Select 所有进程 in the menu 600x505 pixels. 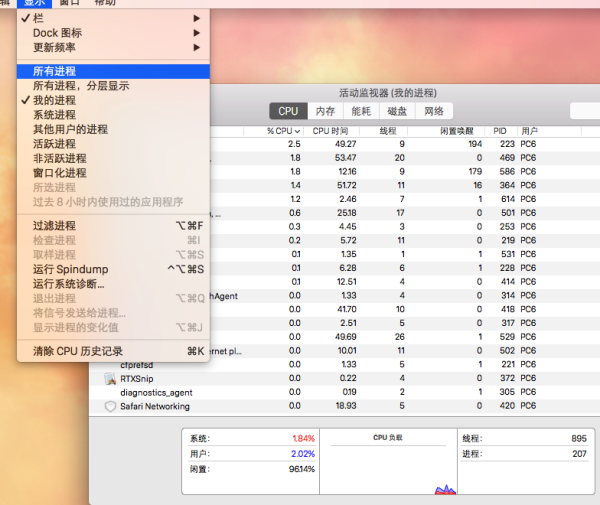pos(113,71)
